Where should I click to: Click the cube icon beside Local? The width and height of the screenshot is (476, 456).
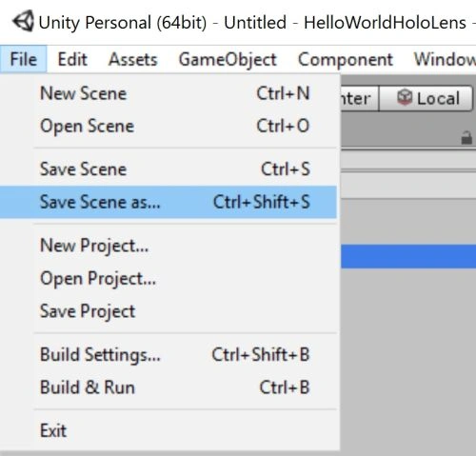405,97
